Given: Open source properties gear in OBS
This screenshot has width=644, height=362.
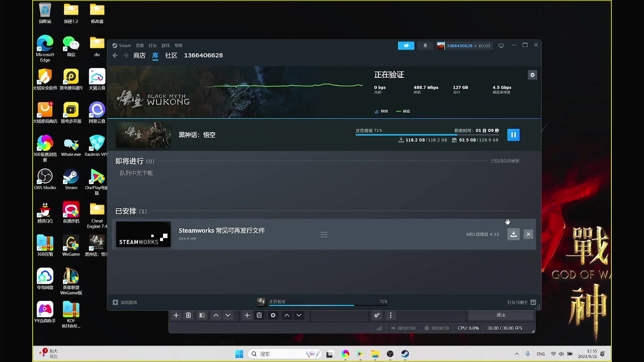Looking at the screenshot, I should pos(273,315).
